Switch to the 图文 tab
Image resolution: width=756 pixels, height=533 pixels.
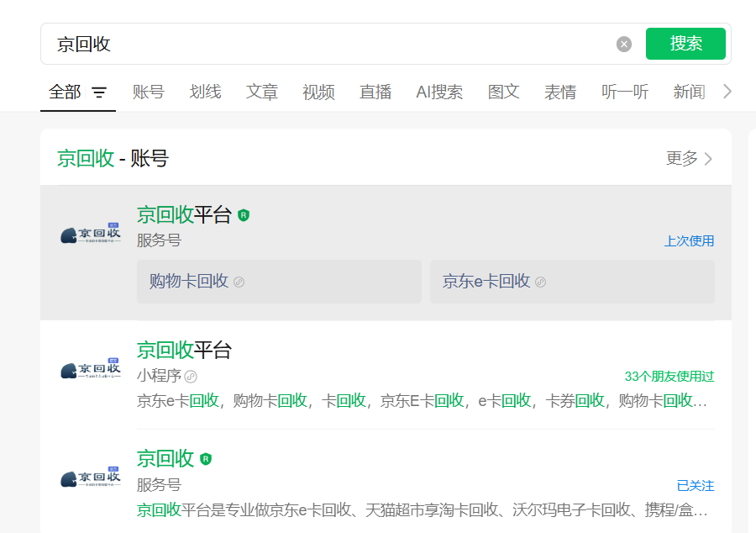tap(503, 92)
